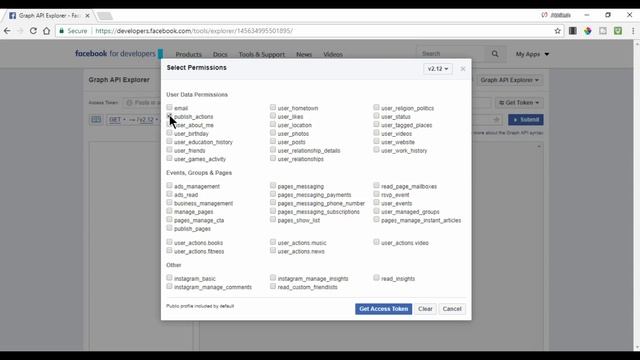Enable the publish_pages checkbox
The image size is (640, 360).
(169, 228)
